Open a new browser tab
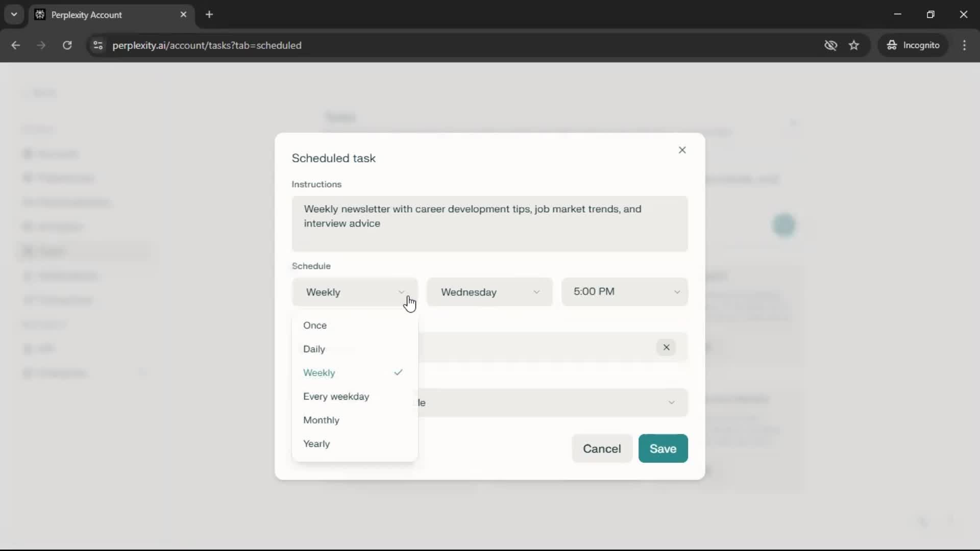 (209, 14)
